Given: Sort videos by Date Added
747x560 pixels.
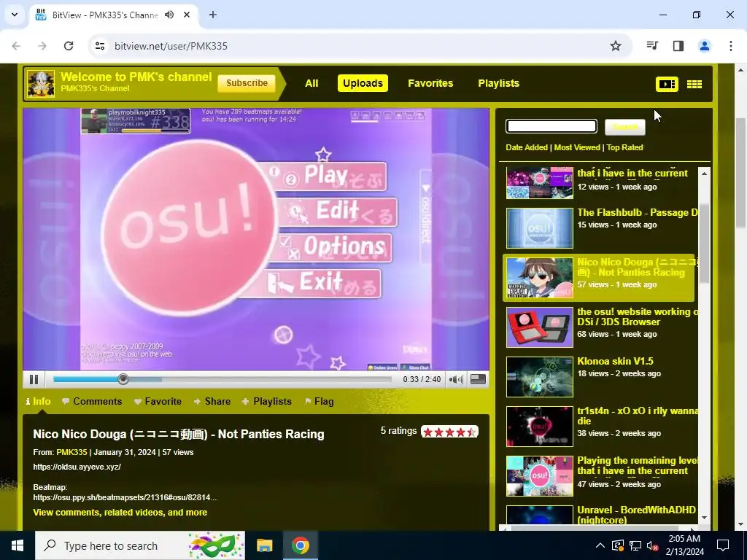Looking at the screenshot, I should click(527, 147).
